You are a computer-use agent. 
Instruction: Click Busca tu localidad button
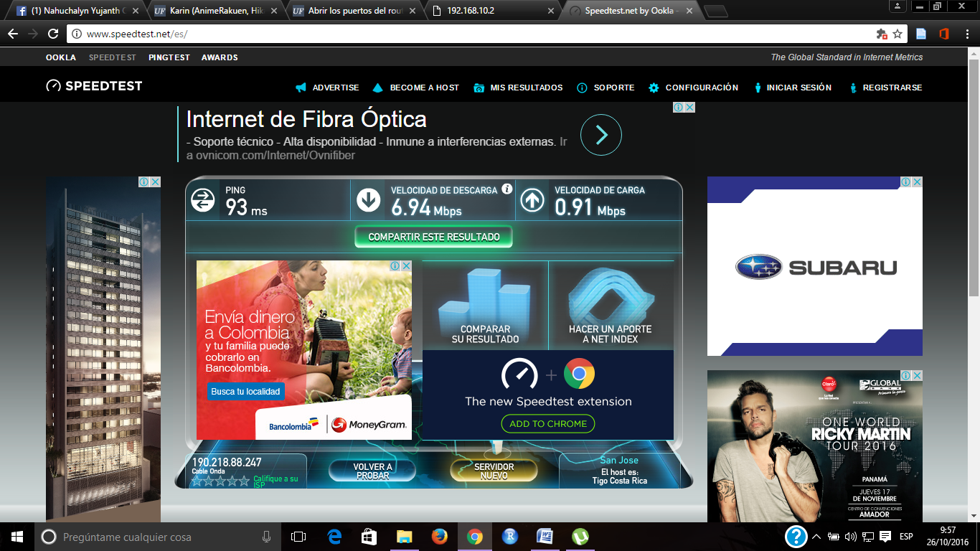tap(246, 392)
